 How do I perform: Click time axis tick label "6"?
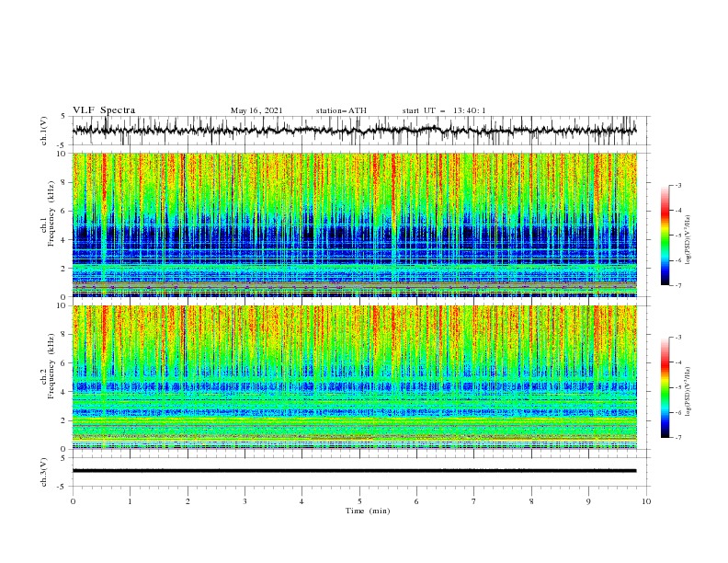[416, 501]
